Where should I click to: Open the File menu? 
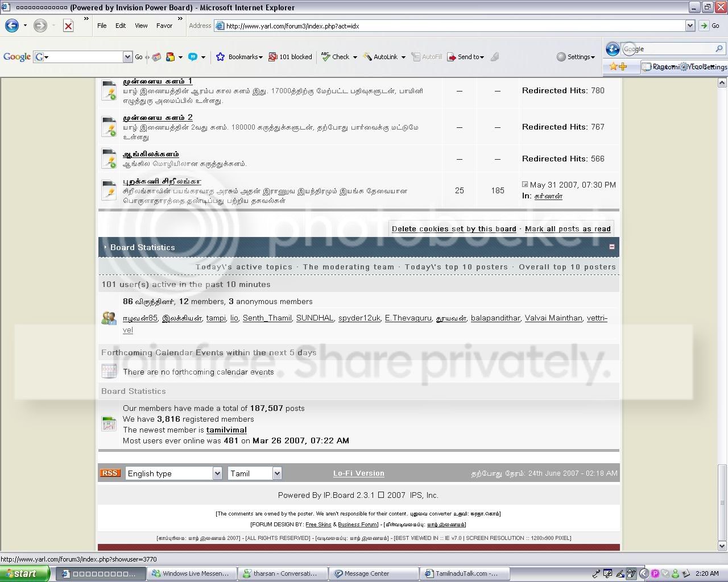pyautogui.click(x=102, y=26)
